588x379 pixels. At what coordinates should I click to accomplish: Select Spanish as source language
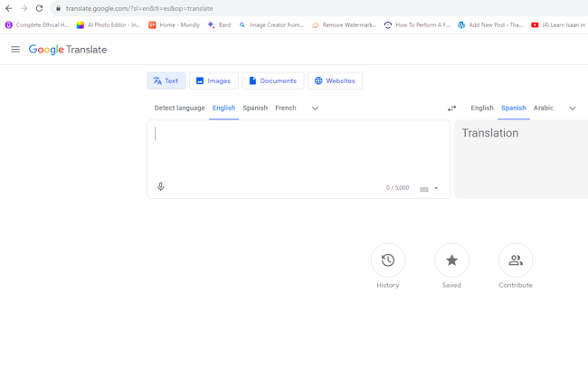(x=255, y=108)
